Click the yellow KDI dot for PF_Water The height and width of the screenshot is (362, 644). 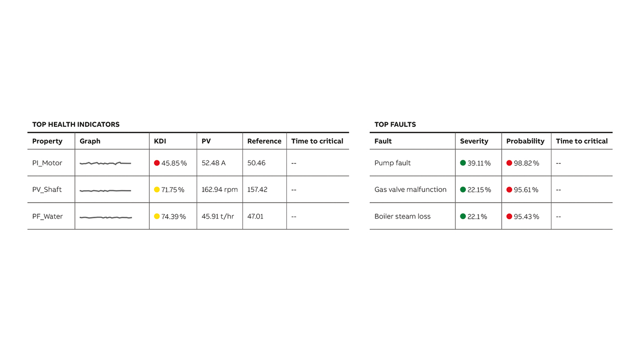(156, 216)
